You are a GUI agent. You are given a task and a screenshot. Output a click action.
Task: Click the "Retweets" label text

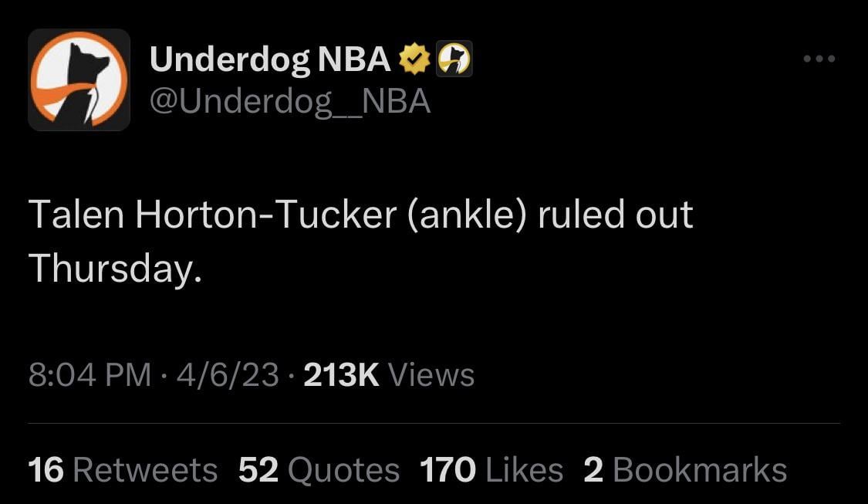pos(145,470)
